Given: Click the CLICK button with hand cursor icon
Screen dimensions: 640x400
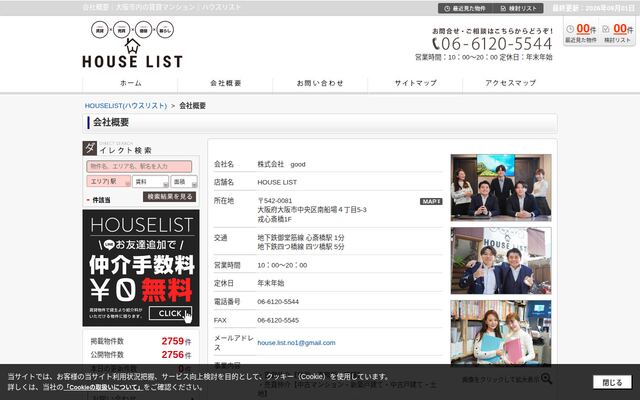Looking at the screenshot, I should [170, 313].
